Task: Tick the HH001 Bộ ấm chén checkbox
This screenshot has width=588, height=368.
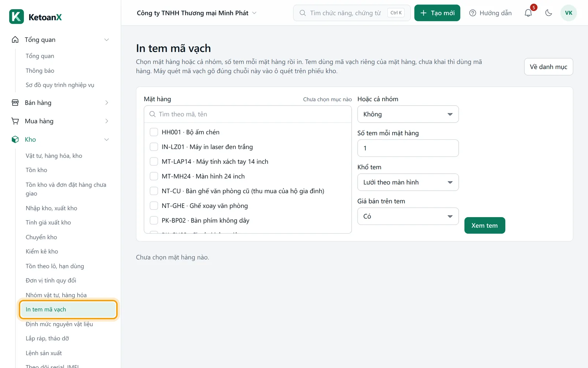Action: coord(154,132)
